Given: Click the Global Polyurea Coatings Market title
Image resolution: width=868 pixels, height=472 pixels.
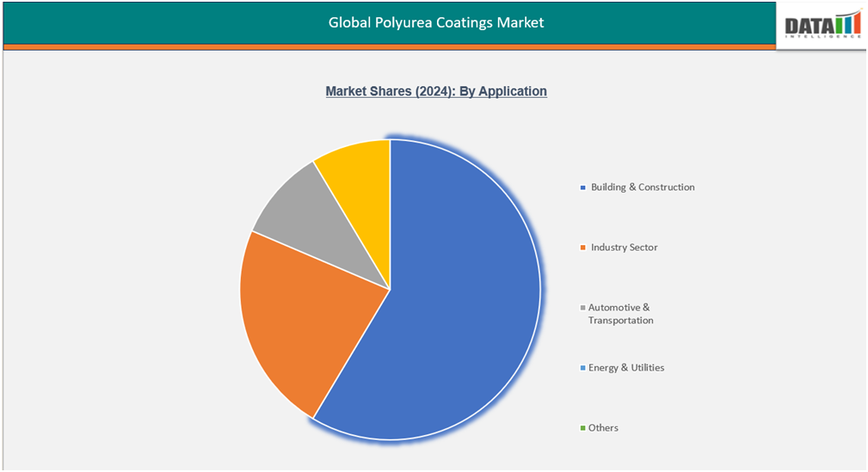Looking at the screenshot, I should [x=436, y=22].
